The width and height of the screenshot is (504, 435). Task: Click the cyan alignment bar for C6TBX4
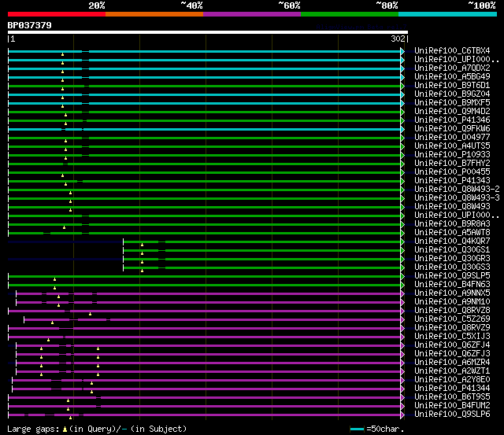click(205, 51)
